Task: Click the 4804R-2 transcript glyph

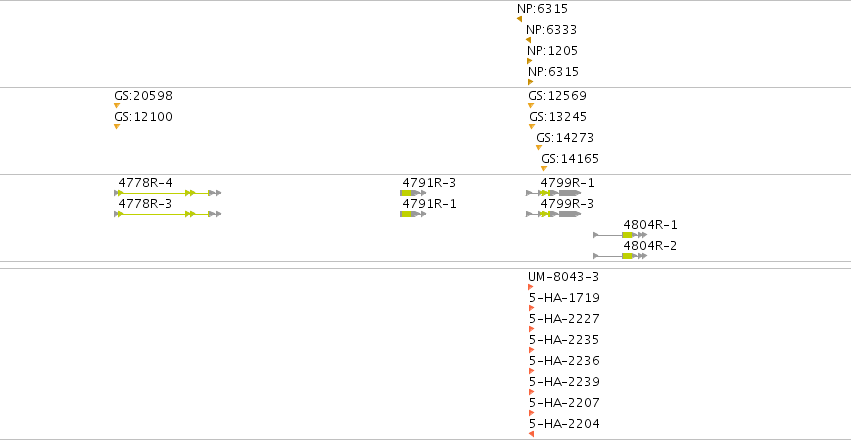Action: pyautogui.click(x=620, y=256)
